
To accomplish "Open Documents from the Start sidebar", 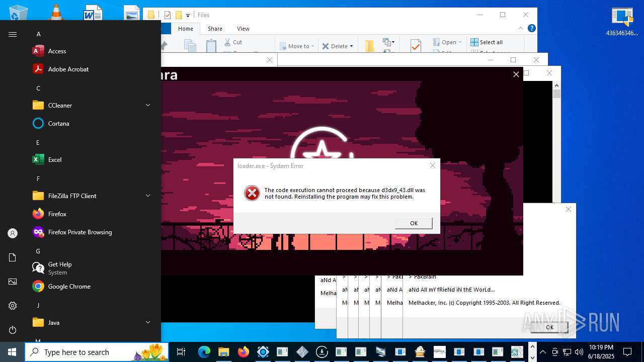I will 13,257.
